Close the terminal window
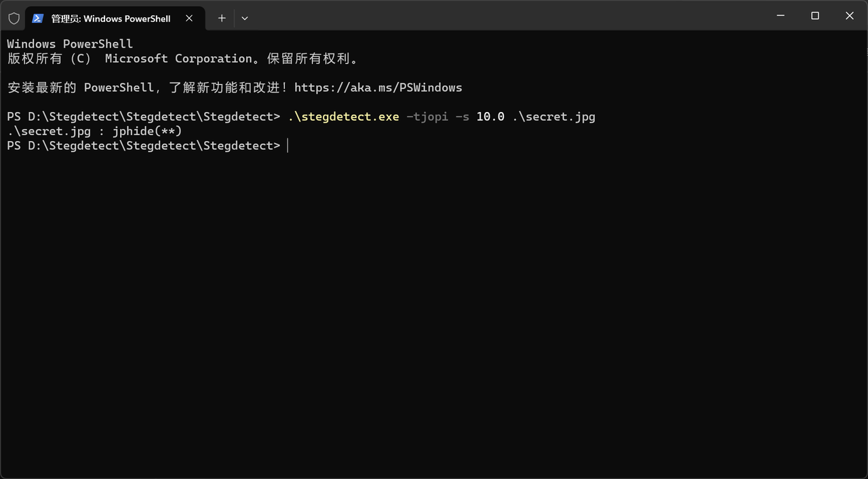 tap(850, 16)
